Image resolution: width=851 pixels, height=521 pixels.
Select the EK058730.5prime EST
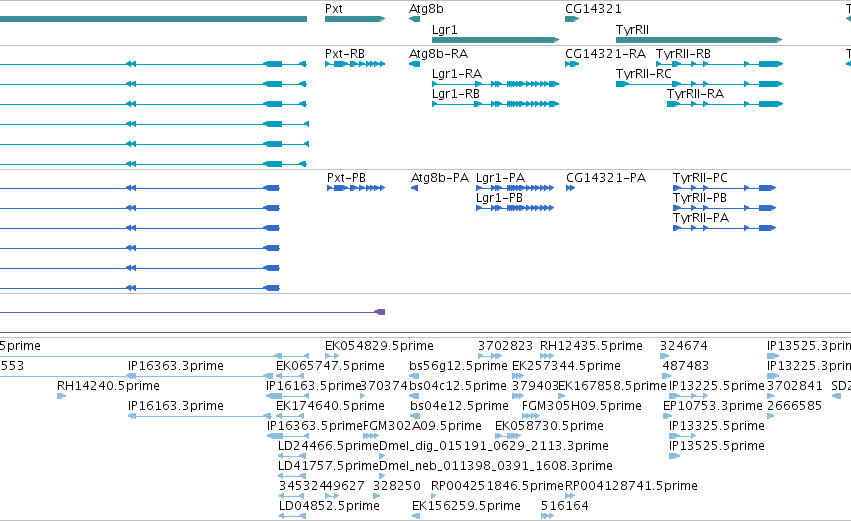click(x=549, y=426)
